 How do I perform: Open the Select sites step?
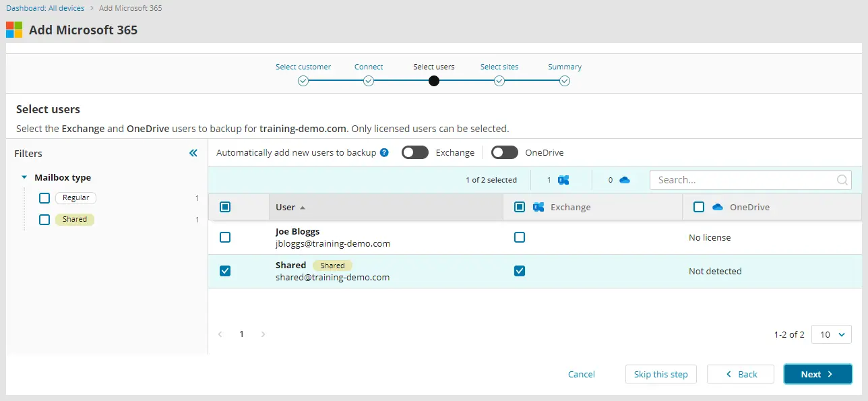pos(499,67)
